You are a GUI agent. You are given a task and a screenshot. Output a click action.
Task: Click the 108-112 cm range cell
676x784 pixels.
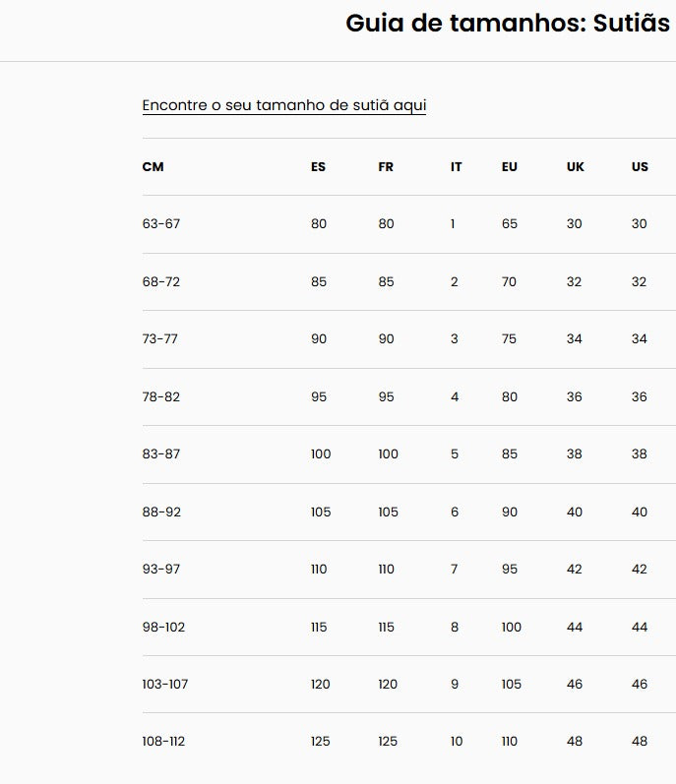pos(163,742)
